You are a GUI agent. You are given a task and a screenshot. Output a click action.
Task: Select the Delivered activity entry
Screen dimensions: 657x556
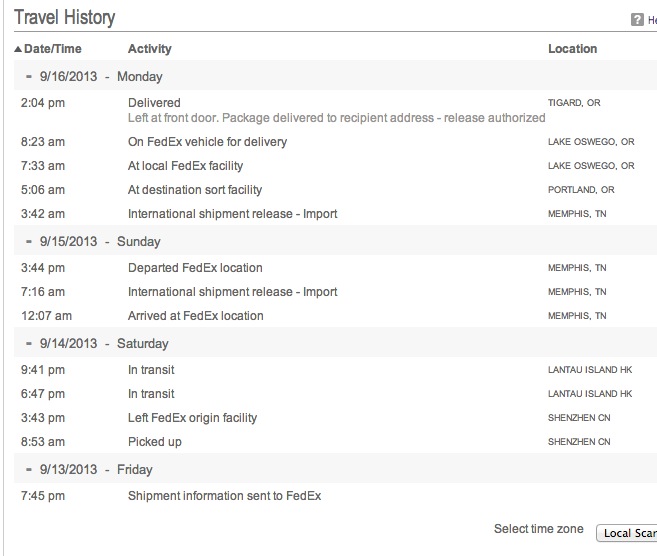[154, 103]
